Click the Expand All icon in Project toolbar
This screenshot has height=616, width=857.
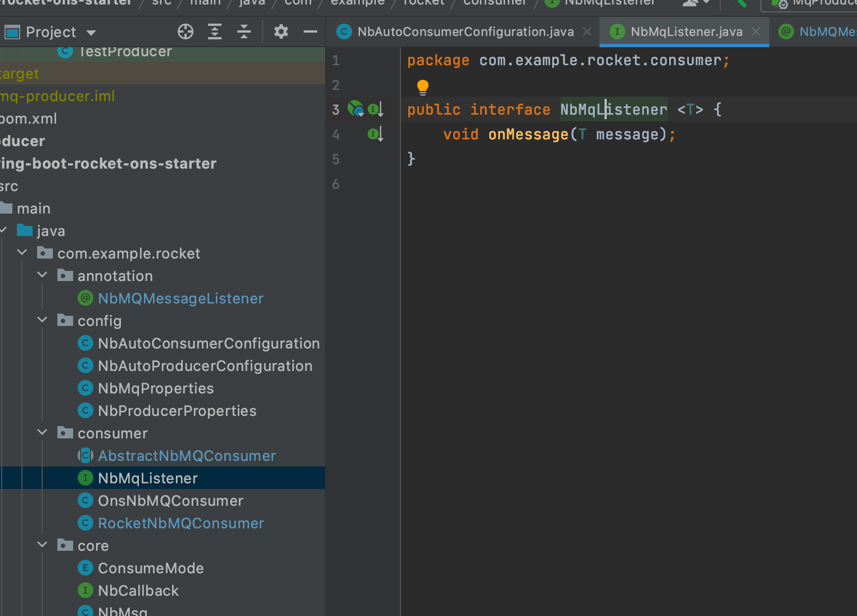tap(214, 31)
